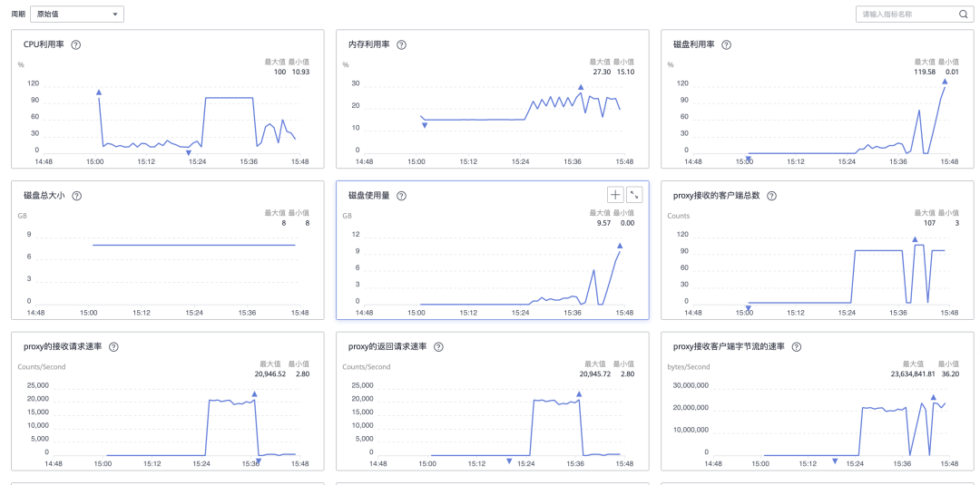The width and height of the screenshot is (980, 485).
Task: Click max marker triangle on 磁盘使用量 chart
Action: [x=620, y=246]
